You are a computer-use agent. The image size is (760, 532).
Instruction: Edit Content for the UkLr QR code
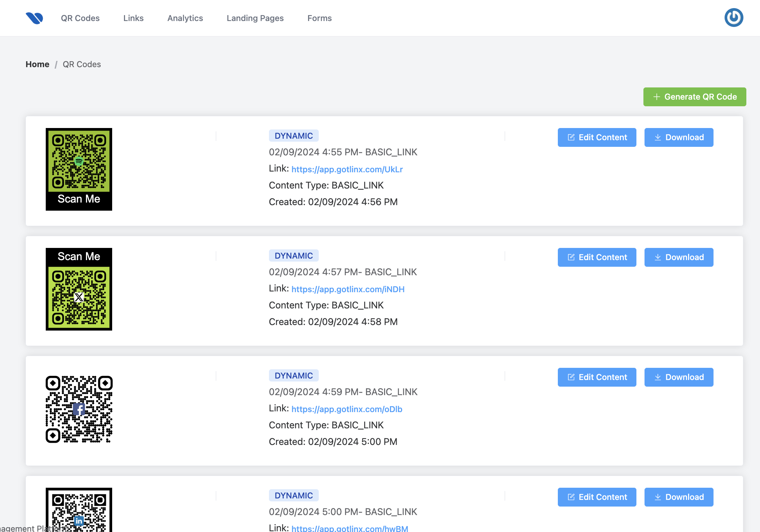[x=597, y=137]
